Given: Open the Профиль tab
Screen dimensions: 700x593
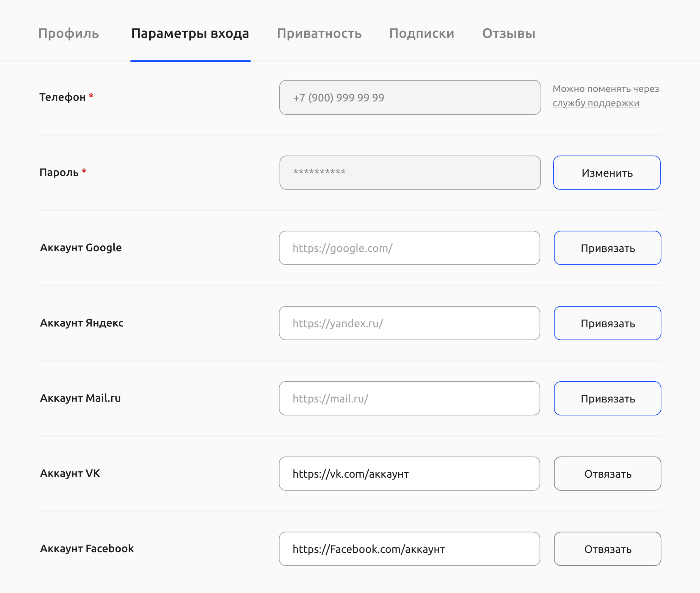Looking at the screenshot, I should coord(68,33).
